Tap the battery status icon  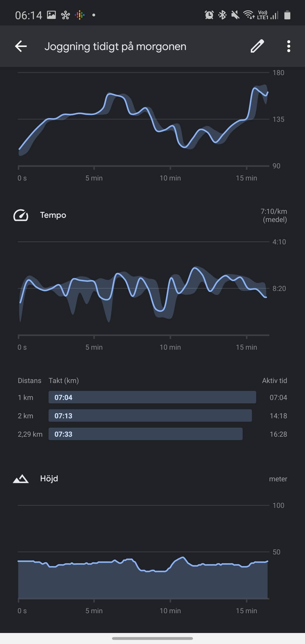[x=287, y=15]
